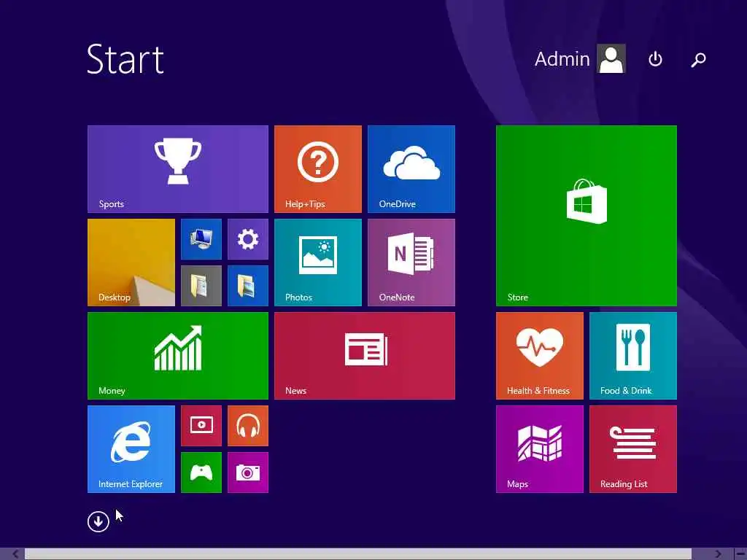
Task: Click the horizontal scrollbar track
Action: [358, 554]
